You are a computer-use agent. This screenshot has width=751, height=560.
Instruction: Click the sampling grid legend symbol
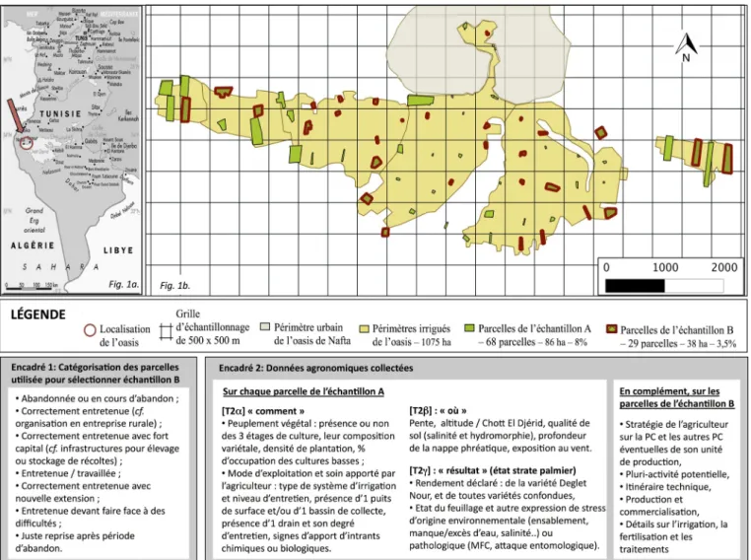166,331
